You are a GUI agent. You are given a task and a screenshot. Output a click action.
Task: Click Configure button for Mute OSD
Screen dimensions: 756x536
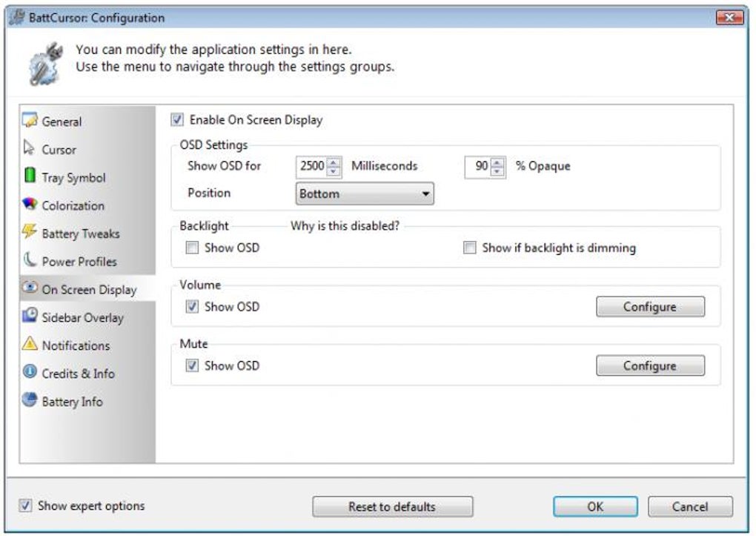point(650,365)
